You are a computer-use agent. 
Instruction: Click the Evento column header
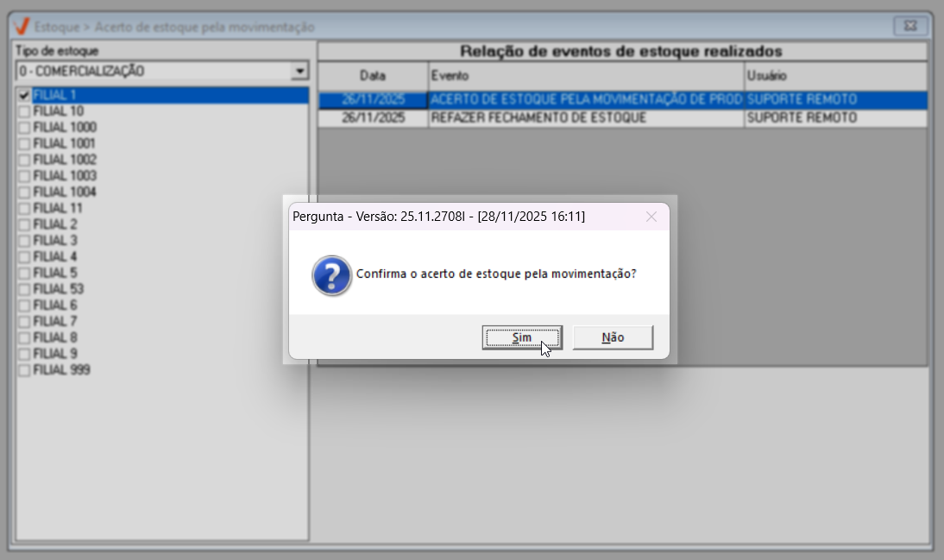click(586, 76)
